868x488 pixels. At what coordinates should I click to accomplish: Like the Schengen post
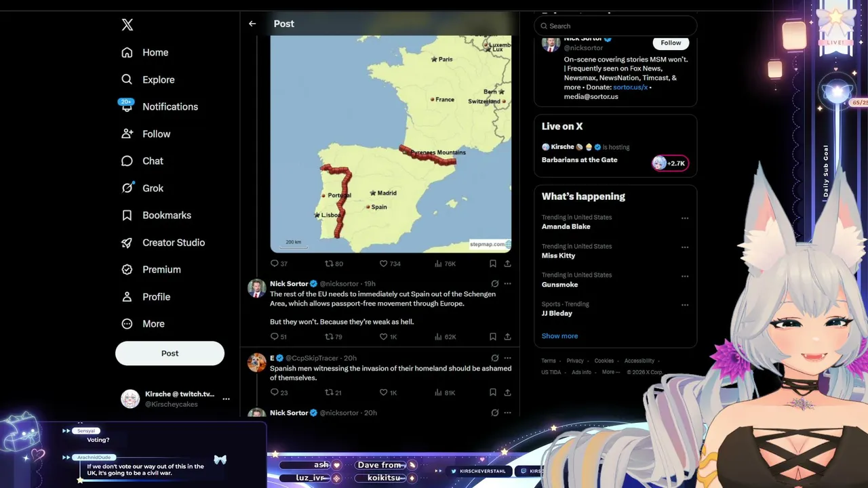click(388, 337)
